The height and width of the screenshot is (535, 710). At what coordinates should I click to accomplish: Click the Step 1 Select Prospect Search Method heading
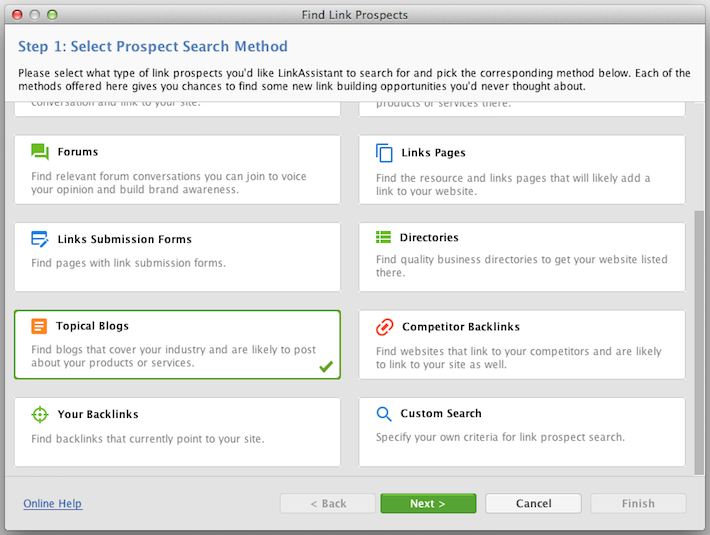pos(153,46)
